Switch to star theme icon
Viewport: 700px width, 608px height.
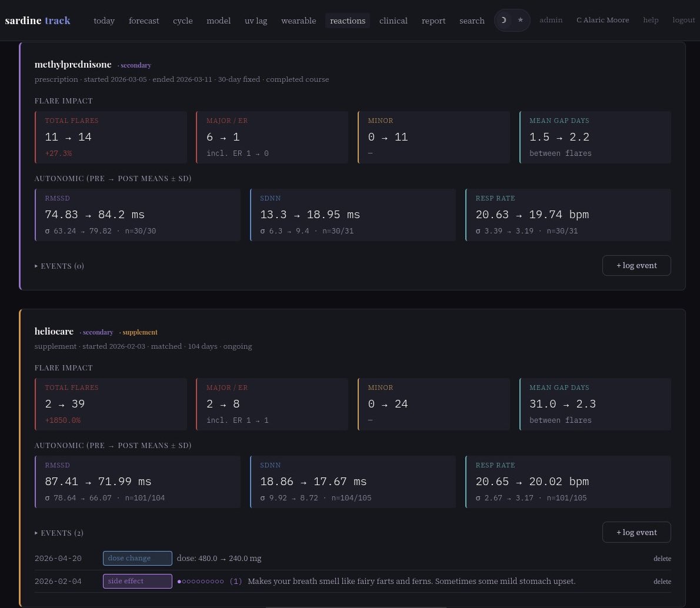[520, 20]
